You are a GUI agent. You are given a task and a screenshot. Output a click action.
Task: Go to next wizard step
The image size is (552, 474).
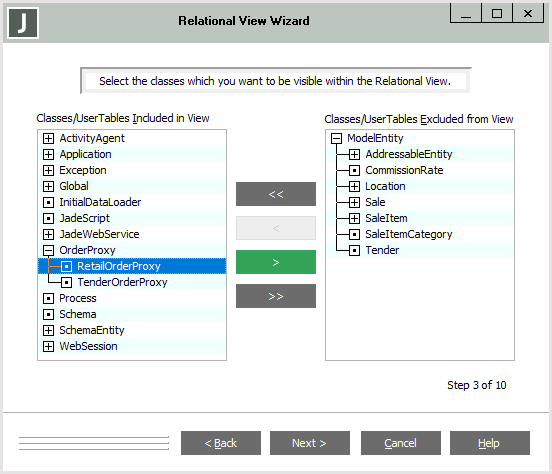310,443
